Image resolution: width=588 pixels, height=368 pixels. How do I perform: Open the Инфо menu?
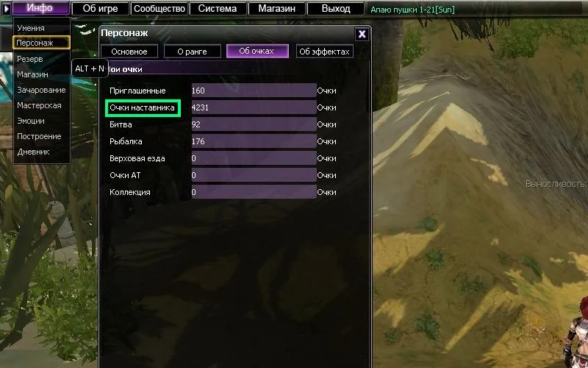point(40,8)
